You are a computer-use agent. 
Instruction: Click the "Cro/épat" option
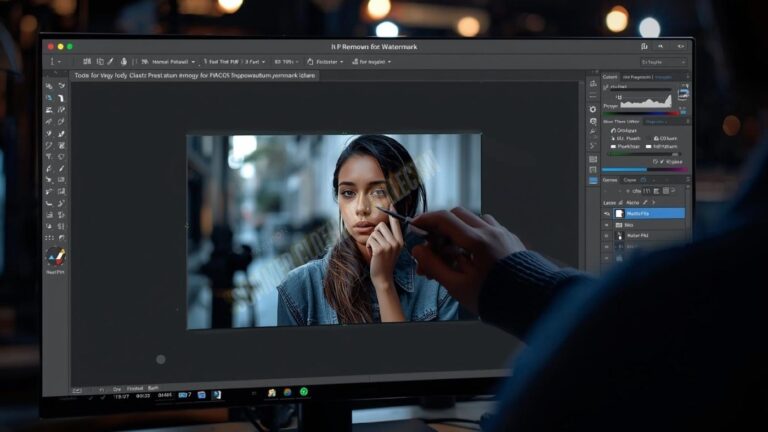click(x=624, y=131)
